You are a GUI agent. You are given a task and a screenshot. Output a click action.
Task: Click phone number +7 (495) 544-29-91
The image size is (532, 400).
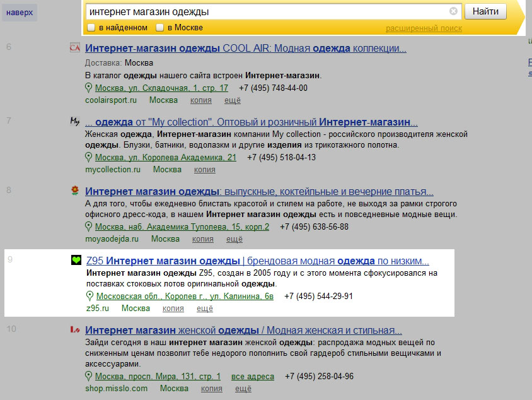pyautogui.click(x=318, y=296)
